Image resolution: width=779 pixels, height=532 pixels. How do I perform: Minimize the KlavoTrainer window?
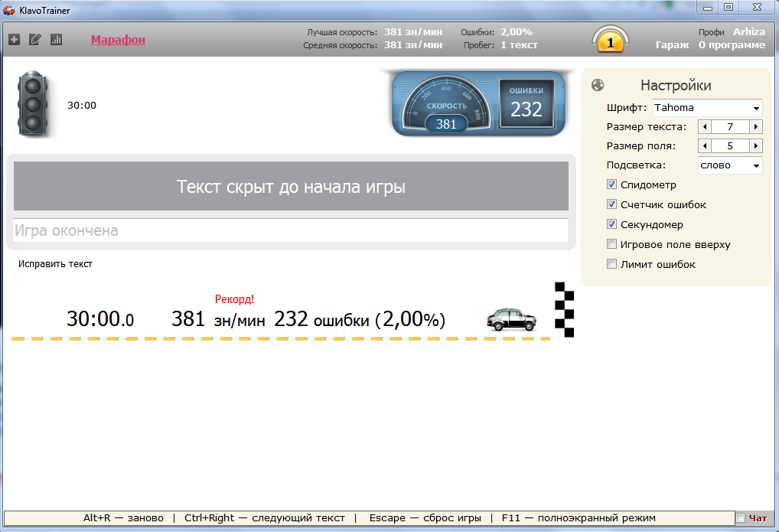click(x=708, y=8)
